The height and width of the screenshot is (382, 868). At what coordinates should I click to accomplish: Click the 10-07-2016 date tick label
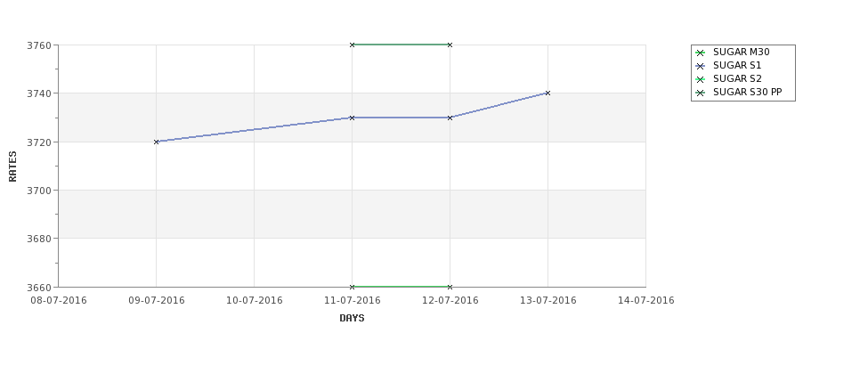[x=254, y=301]
